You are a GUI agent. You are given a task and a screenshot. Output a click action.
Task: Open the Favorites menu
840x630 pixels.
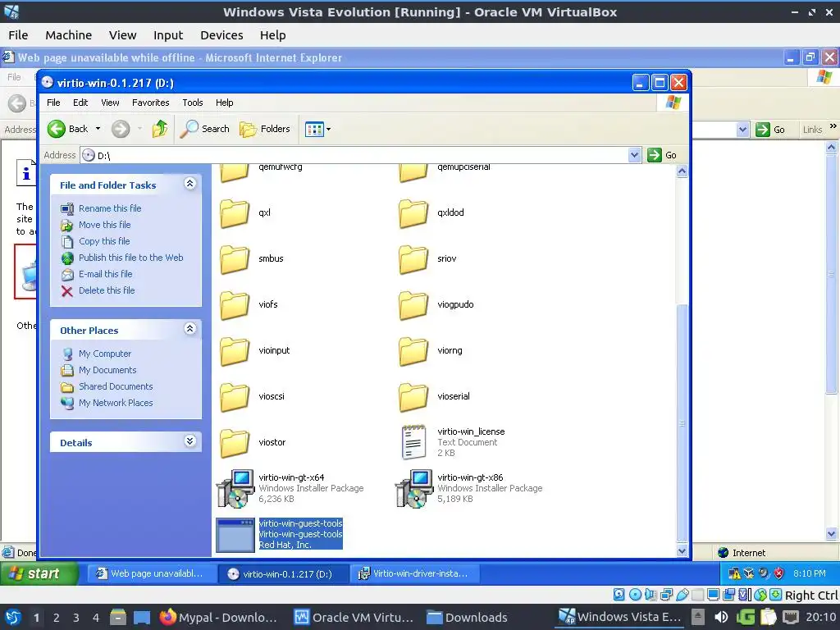click(151, 103)
